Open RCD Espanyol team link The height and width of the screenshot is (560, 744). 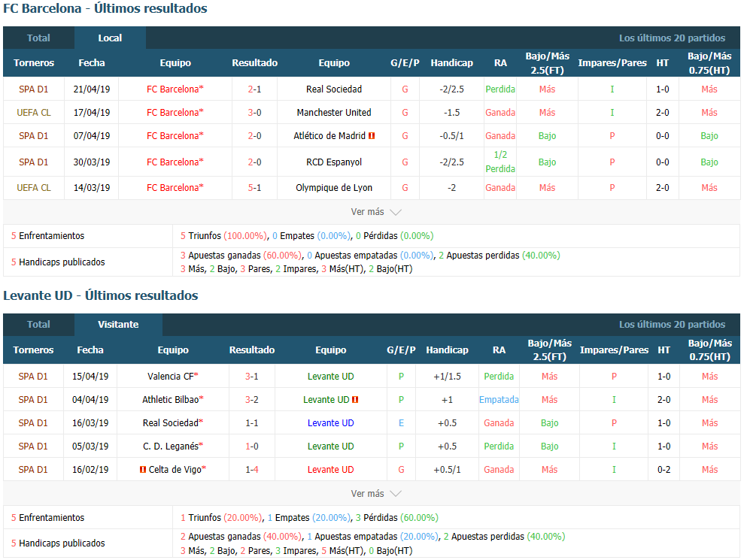334,162
